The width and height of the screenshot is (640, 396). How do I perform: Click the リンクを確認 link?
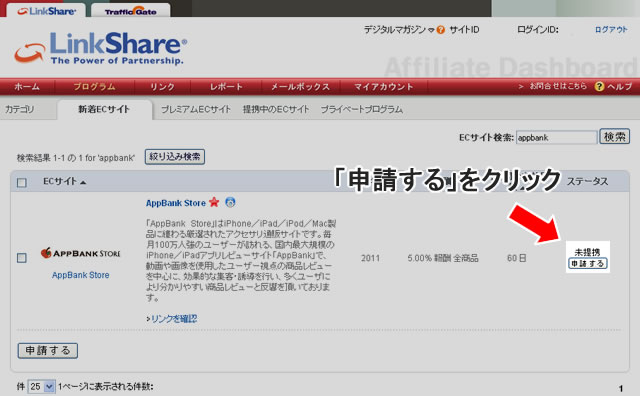coord(174,319)
